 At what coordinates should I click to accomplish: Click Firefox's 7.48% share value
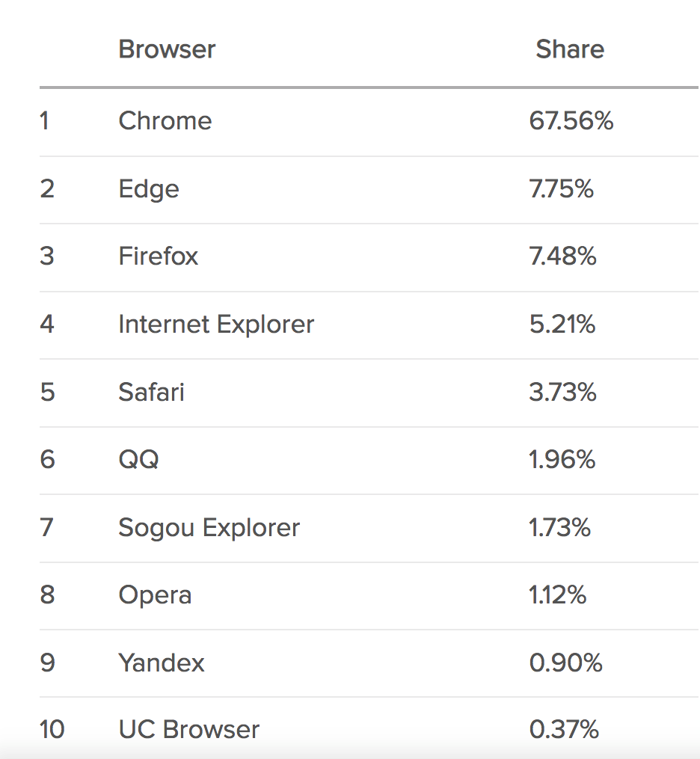point(562,256)
